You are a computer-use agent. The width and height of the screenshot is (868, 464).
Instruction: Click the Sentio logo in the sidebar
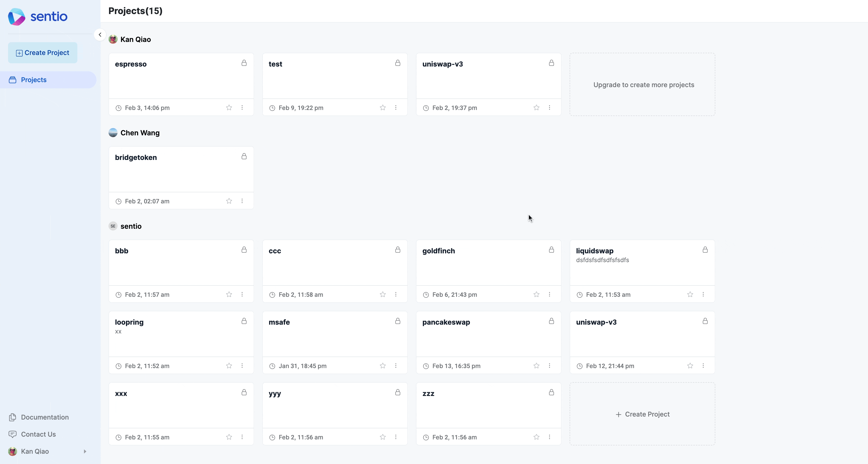click(38, 17)
